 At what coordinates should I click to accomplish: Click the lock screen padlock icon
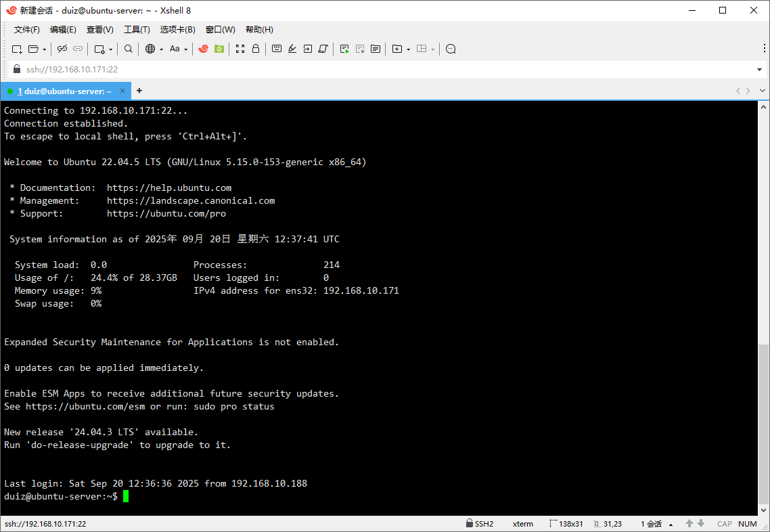256,49
